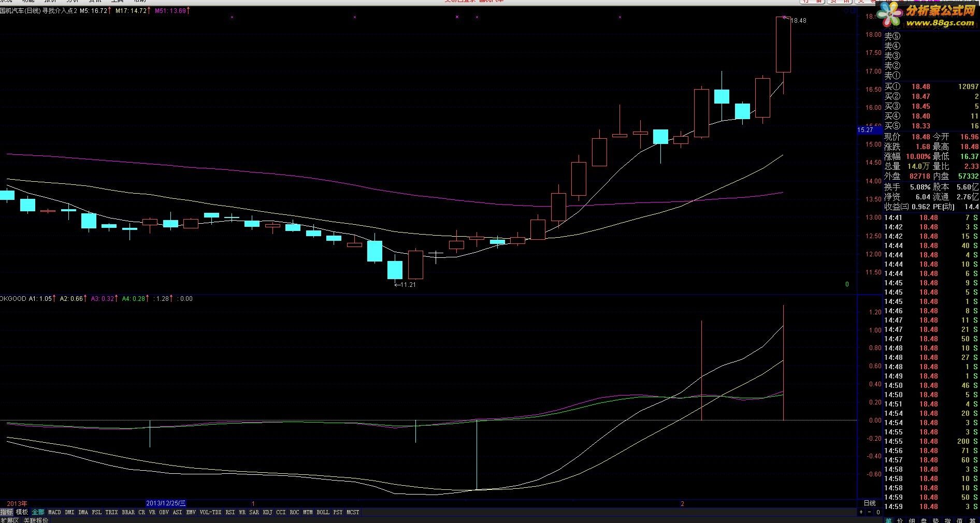
Task: Pick the MTM indicator
Action: (x=308, y=512)
